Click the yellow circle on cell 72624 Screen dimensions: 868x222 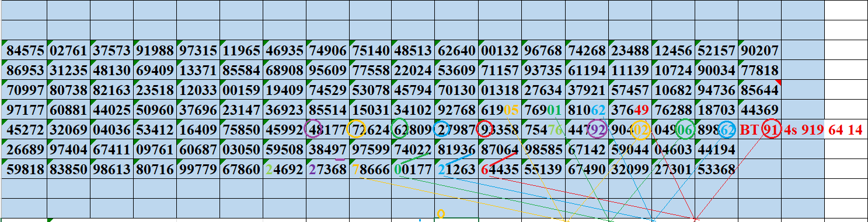pos(356,129)
